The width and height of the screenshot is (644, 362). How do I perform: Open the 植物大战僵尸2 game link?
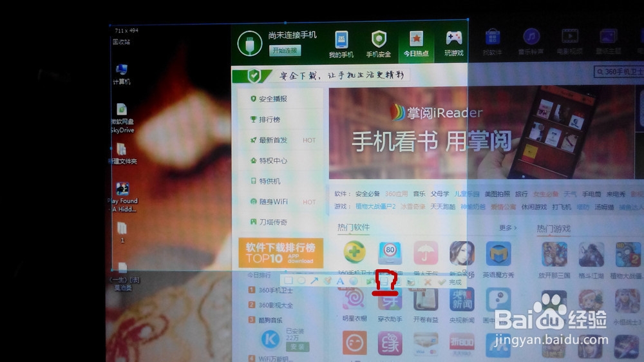(375, 206)
